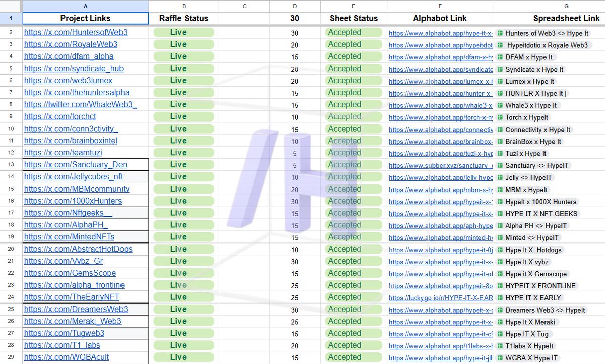The height and width of the screenshot is (364, 605).
Task: Open the twitter.com/WhaleWeb3_ link
Action: coord(80,105)
